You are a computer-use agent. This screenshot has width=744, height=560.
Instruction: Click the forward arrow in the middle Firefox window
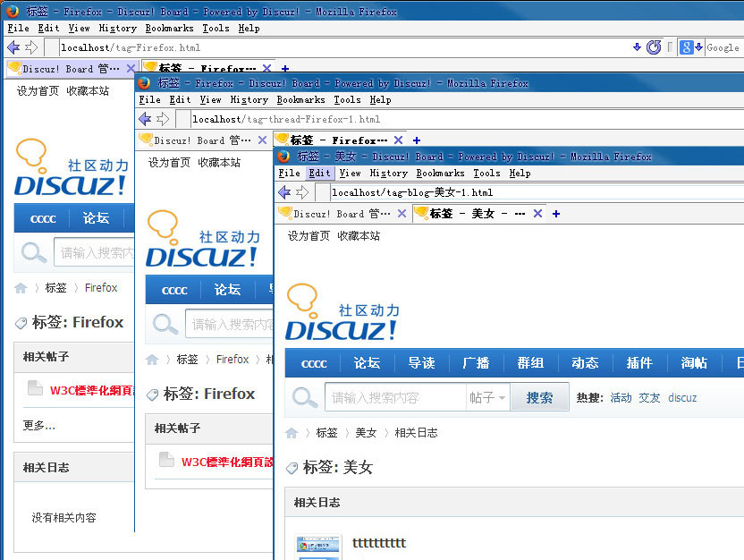(x=163, y=119)
